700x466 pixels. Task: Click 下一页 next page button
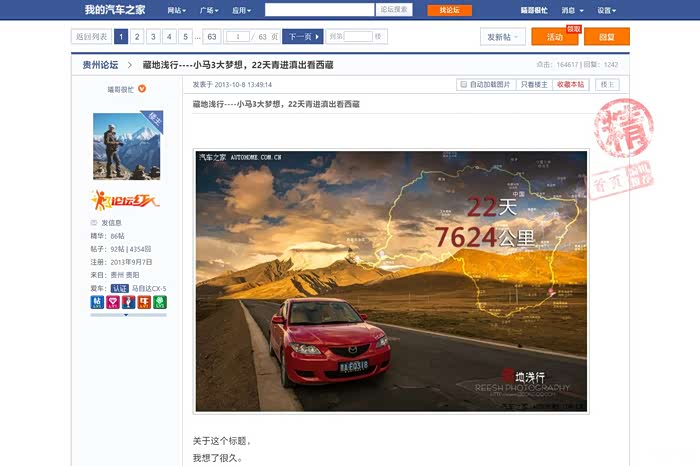tap(303, 37)
